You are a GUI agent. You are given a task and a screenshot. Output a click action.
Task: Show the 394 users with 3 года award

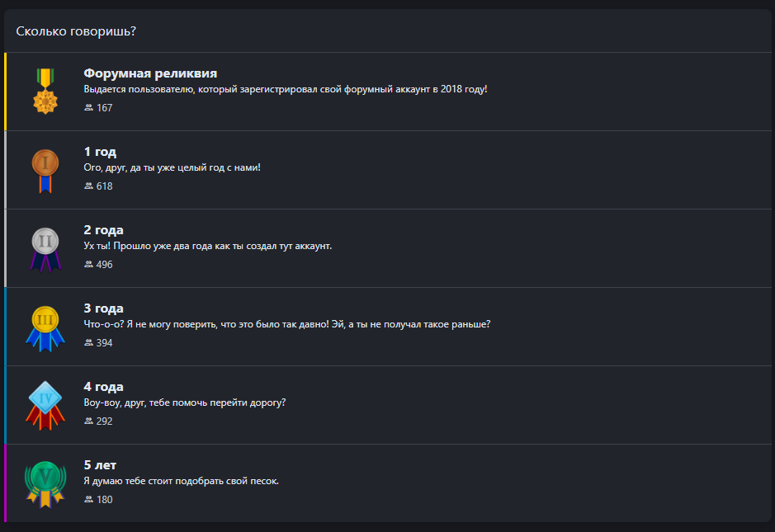pyautogui.click(x=104, y=343)
